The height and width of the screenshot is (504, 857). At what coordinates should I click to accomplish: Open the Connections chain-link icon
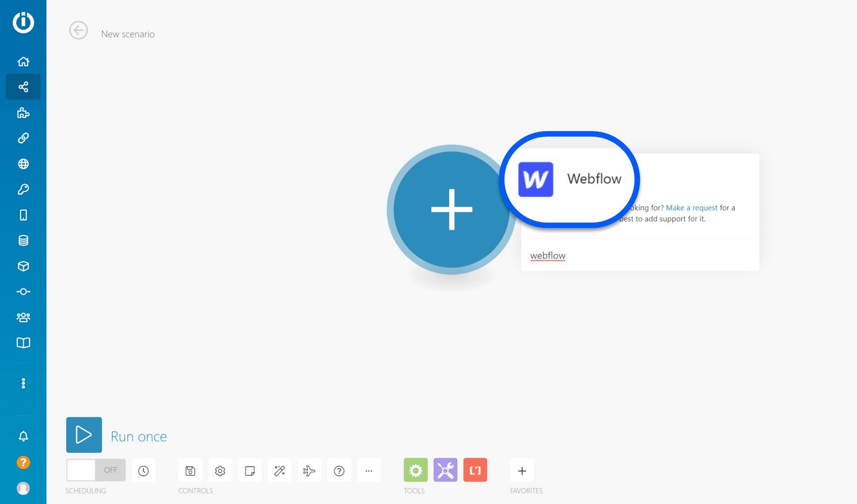[23, 138]
